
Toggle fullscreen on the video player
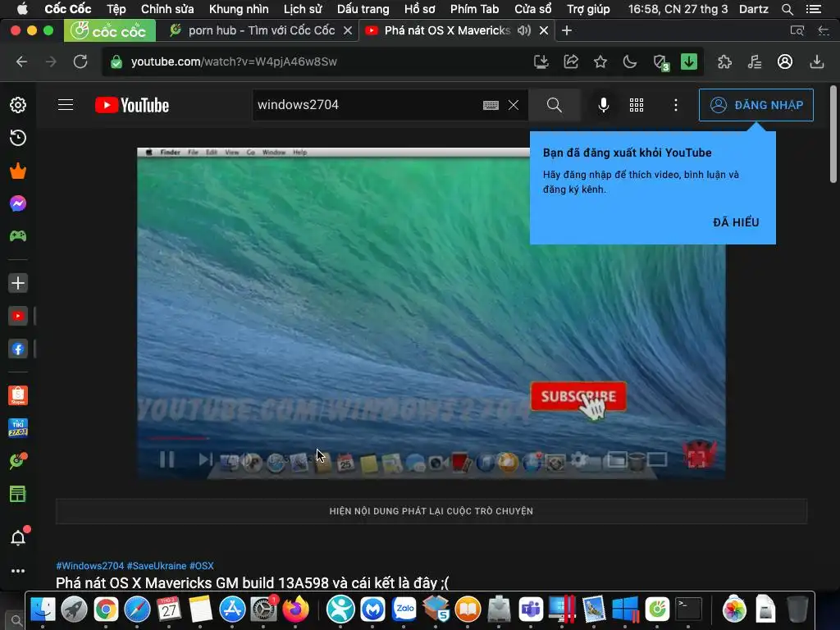pos(696,459)
